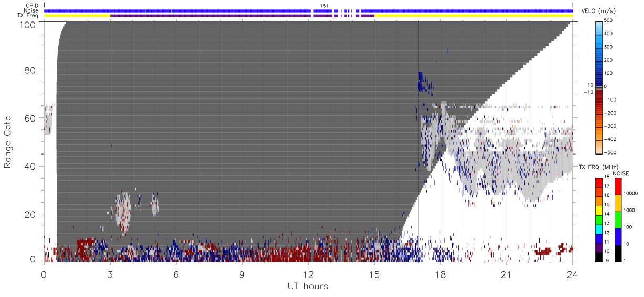Click the '12' tick on the UT hours axis
This screenshot has width=644, height=297.
point(308,274)
